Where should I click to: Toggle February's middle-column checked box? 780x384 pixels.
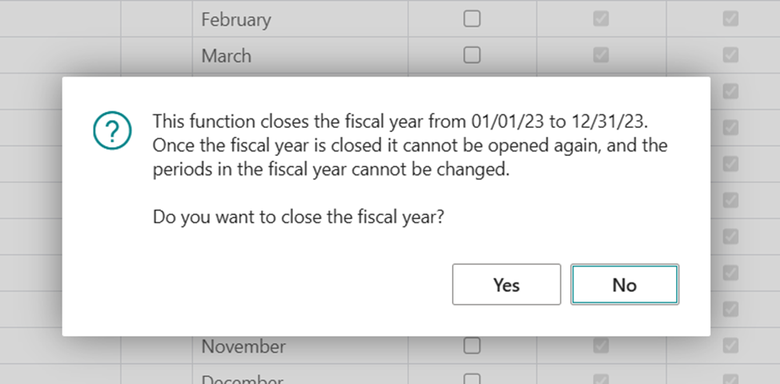click(x=601, y=19)
